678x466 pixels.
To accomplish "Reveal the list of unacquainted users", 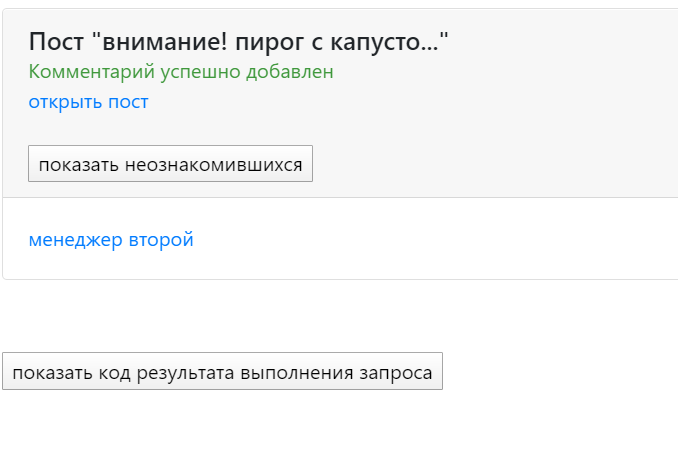I will click(x=170, y=165).
